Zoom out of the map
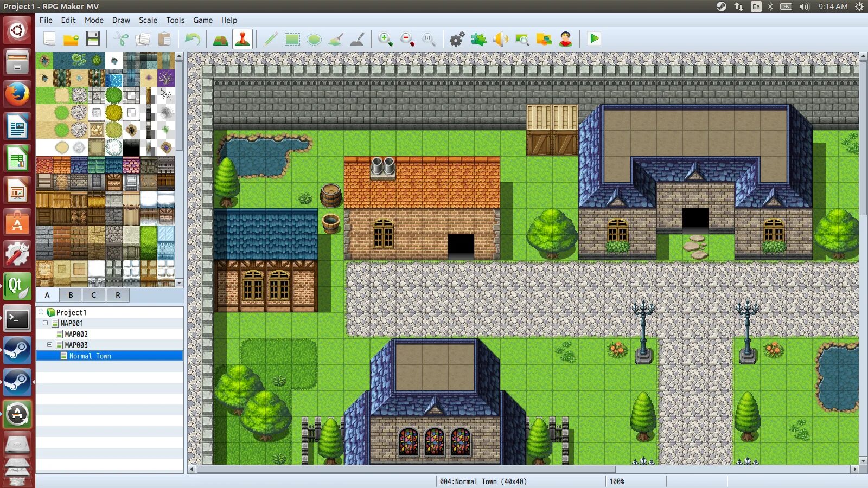 pyautogui.click(x=407, y=39)
